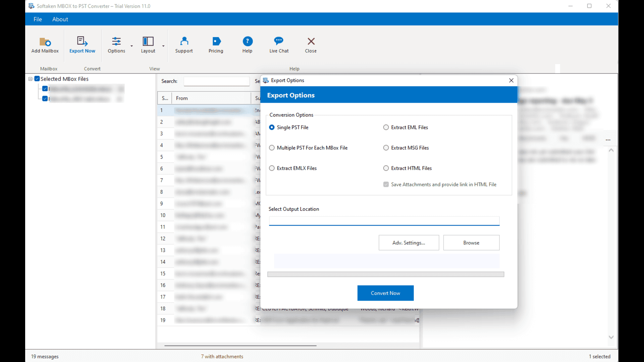Screen dimensions: 644x362
Task: Open the About menu
Action: [x=60, y=19]
